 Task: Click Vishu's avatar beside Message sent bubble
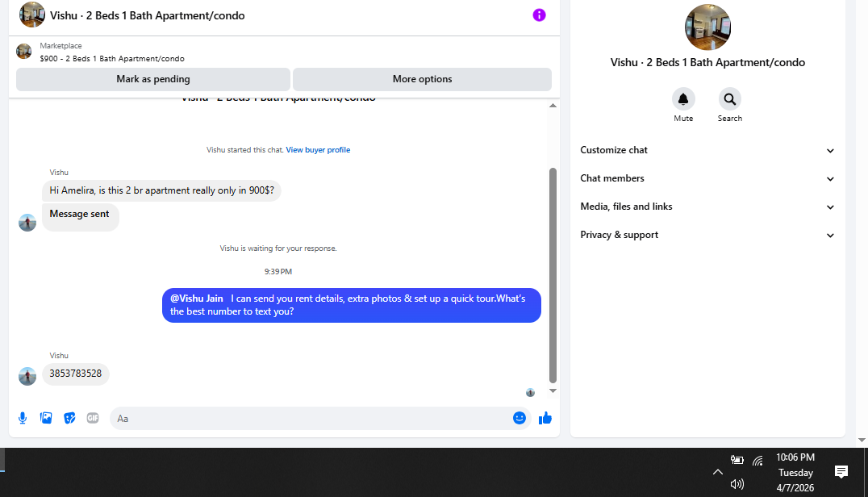(27, 222)
